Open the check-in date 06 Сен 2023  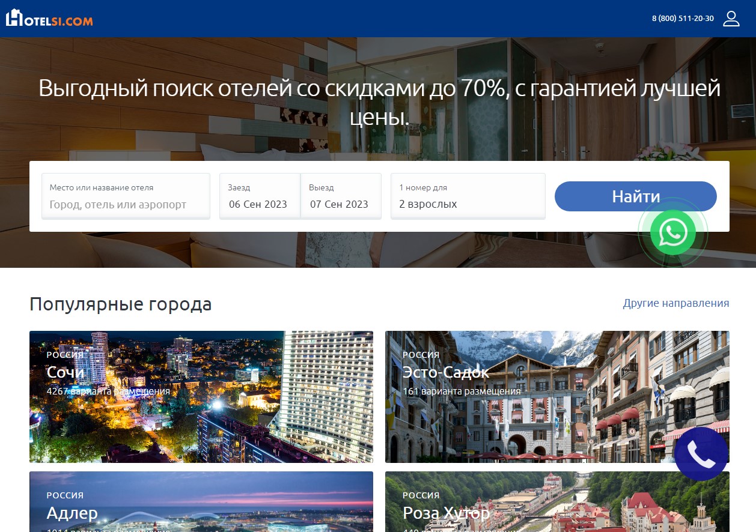point(260,196)
